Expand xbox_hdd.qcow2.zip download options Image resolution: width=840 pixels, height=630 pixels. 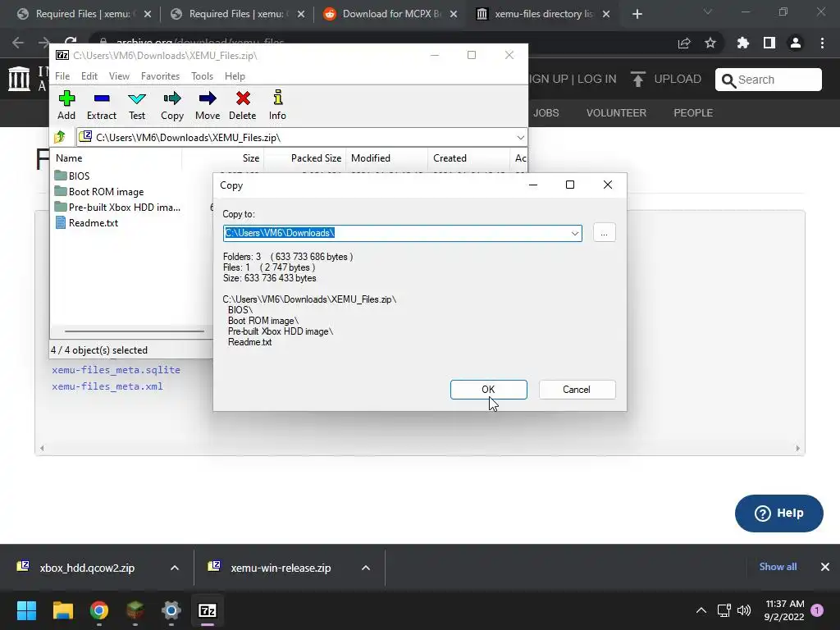[175, 568]
